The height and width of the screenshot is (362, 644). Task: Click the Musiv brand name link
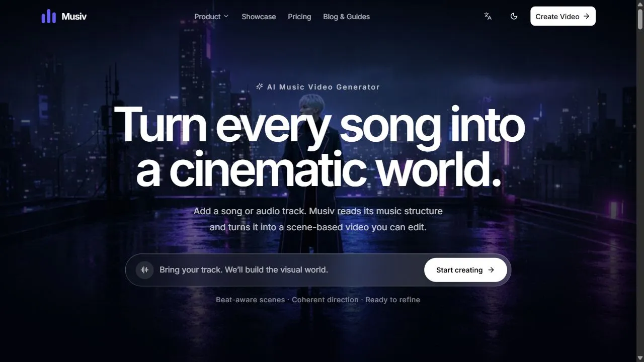pos(74,17)
